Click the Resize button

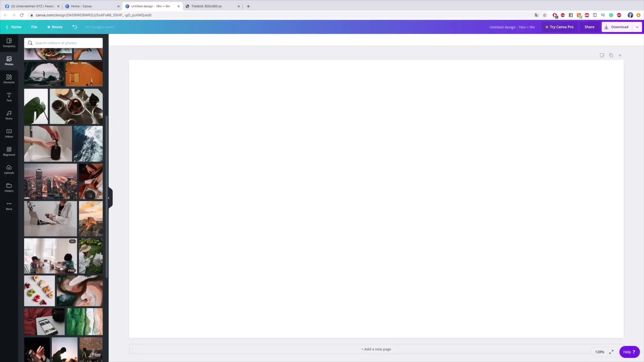tap(54, 26)
